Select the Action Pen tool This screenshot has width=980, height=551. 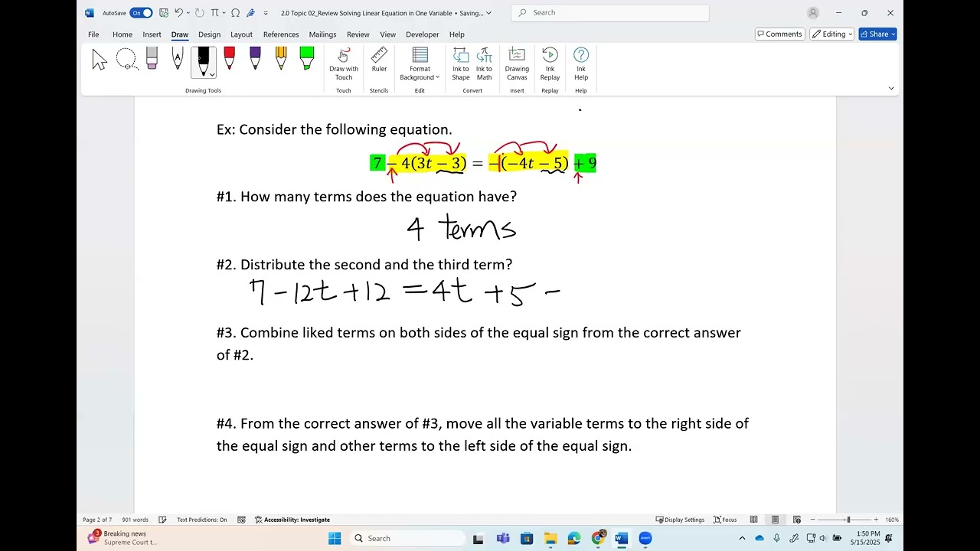pos(178,60)
